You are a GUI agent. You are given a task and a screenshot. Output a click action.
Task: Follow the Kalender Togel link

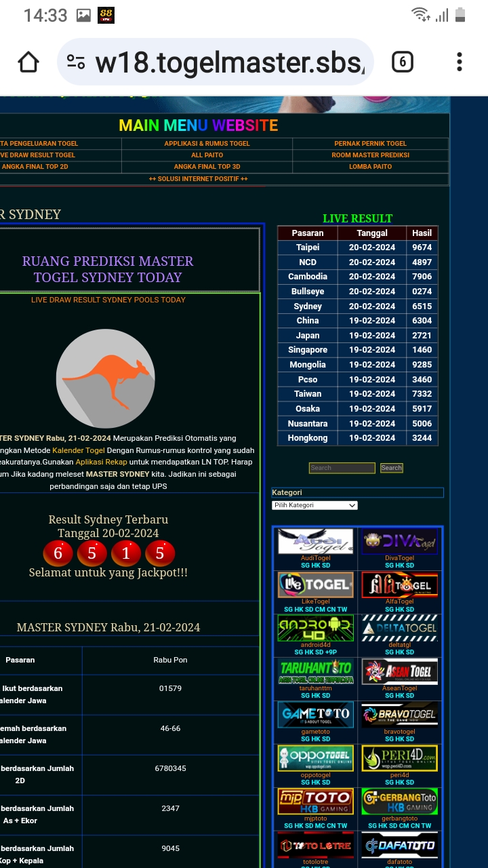click(78, 450)
